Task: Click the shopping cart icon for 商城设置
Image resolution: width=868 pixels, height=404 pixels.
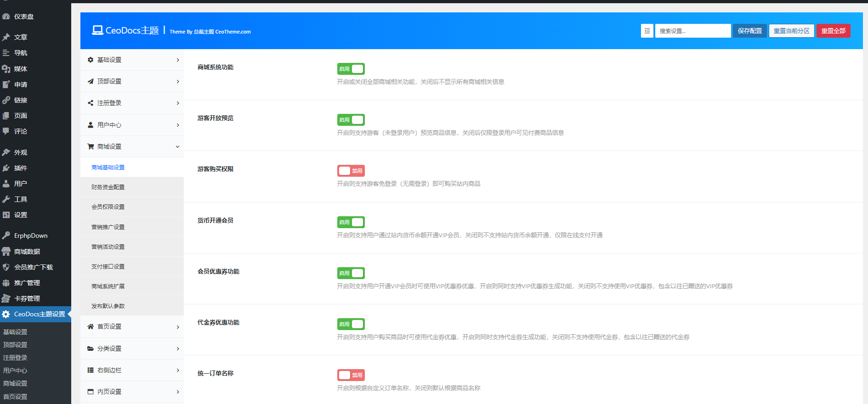Action: coord(91,146)
